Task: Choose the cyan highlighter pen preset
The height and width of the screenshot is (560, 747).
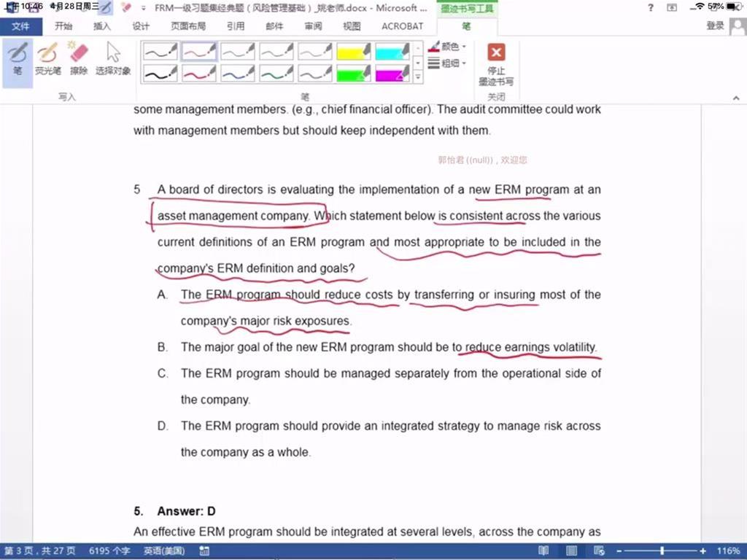Action: [x=392, y=51]
